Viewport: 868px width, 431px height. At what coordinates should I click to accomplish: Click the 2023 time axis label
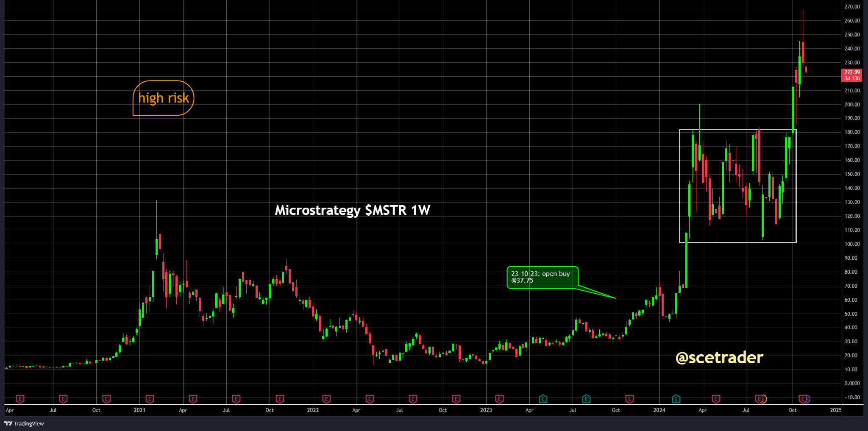486,410
